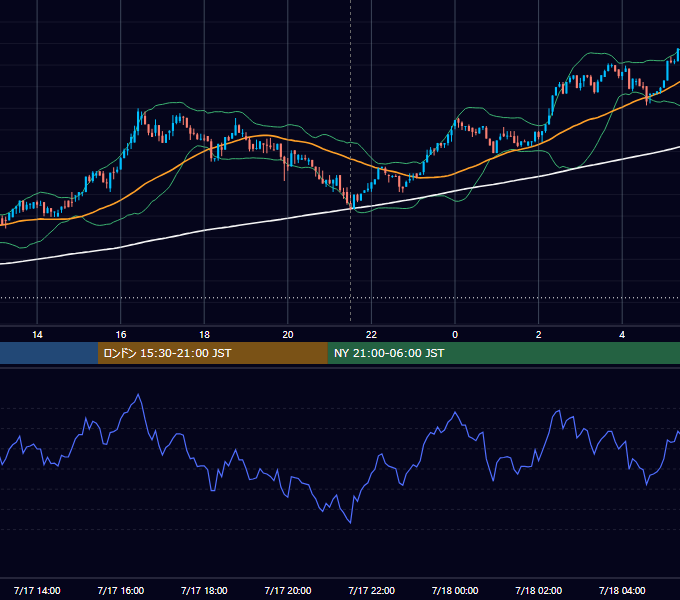This screenshot has width=680, height=600.
Task: Click the hour label 4 on price chart axis
Action: 622,335
